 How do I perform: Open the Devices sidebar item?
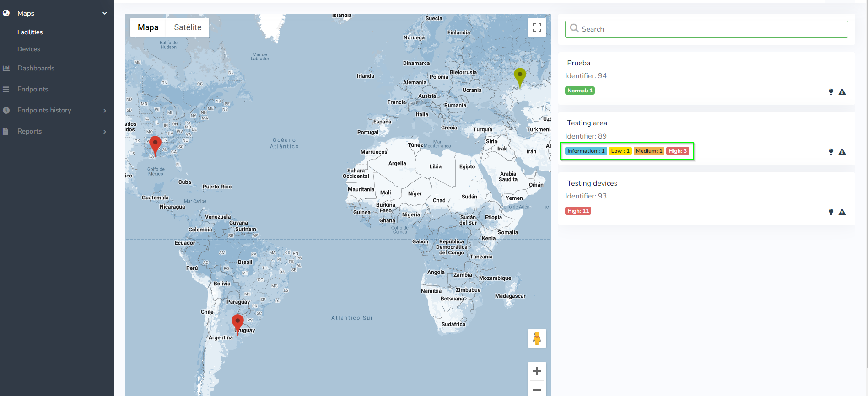click(x=28, y=49)
